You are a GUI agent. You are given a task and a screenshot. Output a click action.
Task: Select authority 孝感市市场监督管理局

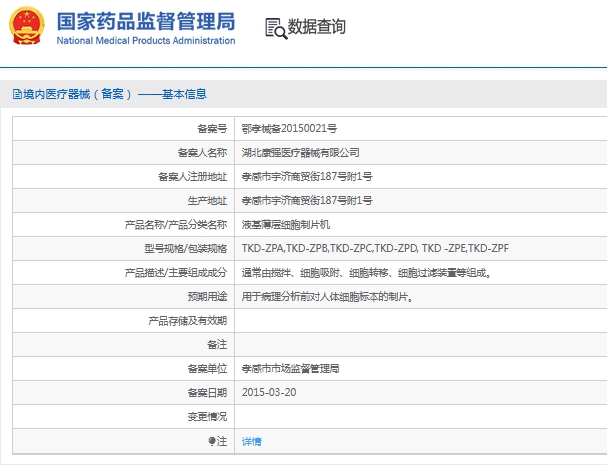pos(290,369)
